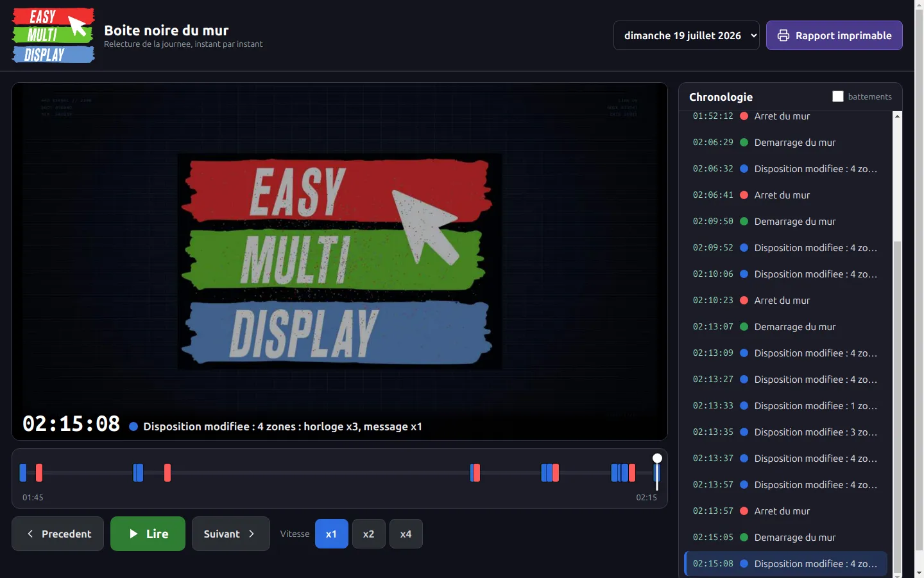This screenshot has height=578, width=924.
Task: Select the 02:09:50 Demarrage du mur event
Action: [x=785, y=222]
